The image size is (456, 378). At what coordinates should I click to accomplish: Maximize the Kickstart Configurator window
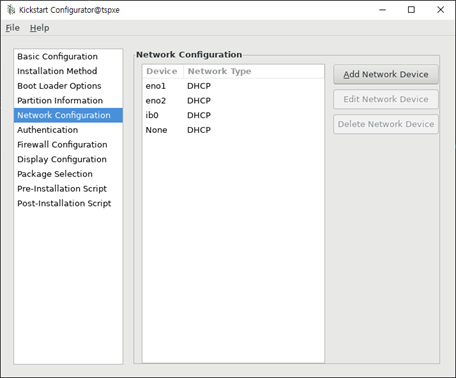coord(411,10)
